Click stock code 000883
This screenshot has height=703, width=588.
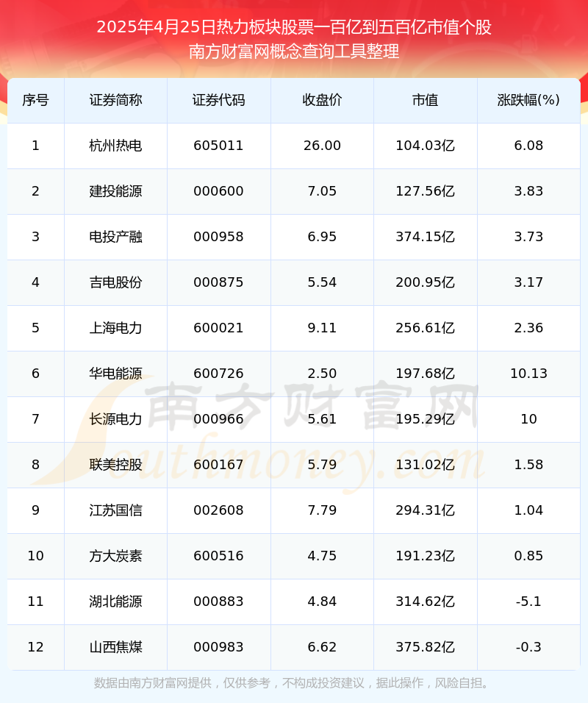219,602
